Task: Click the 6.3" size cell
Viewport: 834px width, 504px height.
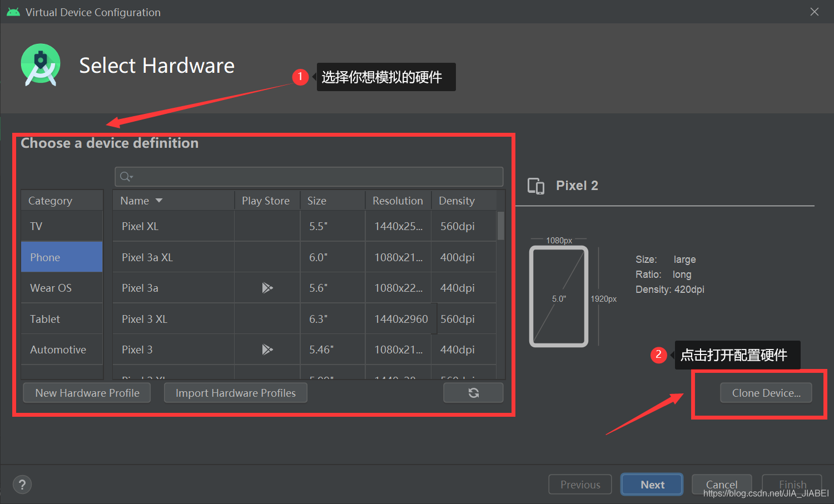Action: click(332, 319)
